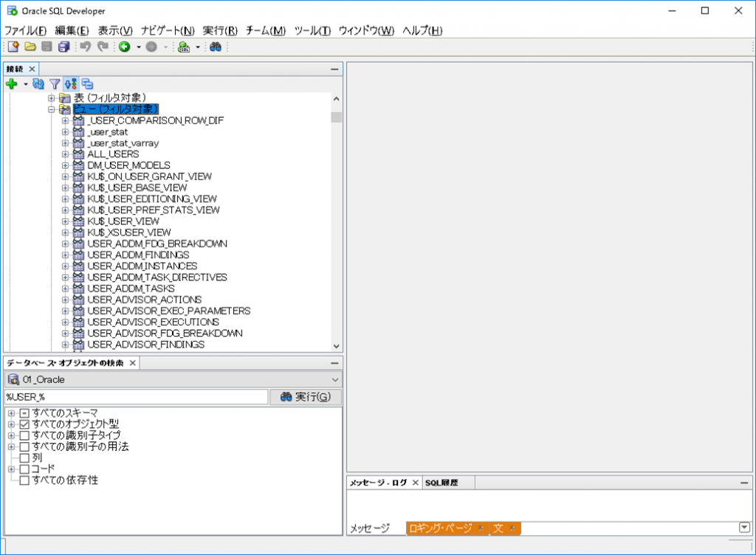Click the green plus New Connection icon

(12, 84)
